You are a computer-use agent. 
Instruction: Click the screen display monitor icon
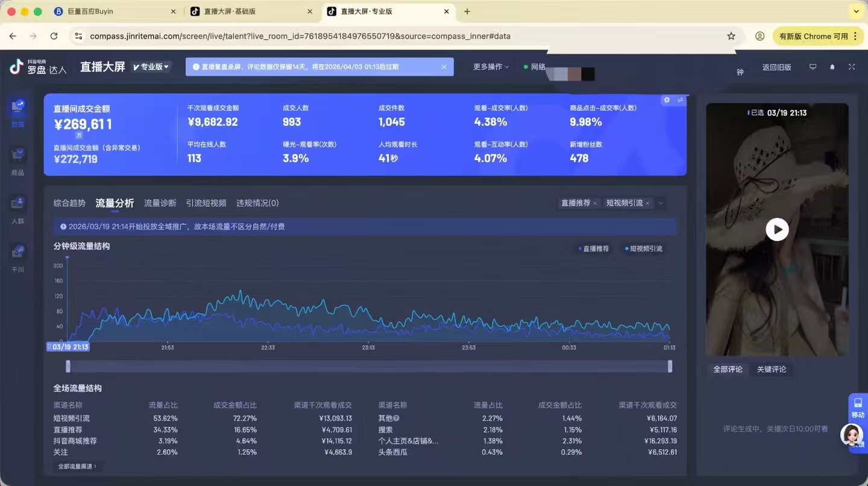click(813, 67)
